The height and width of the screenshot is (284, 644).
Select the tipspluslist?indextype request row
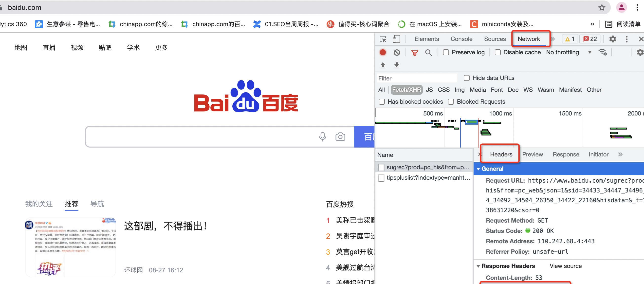424,178
